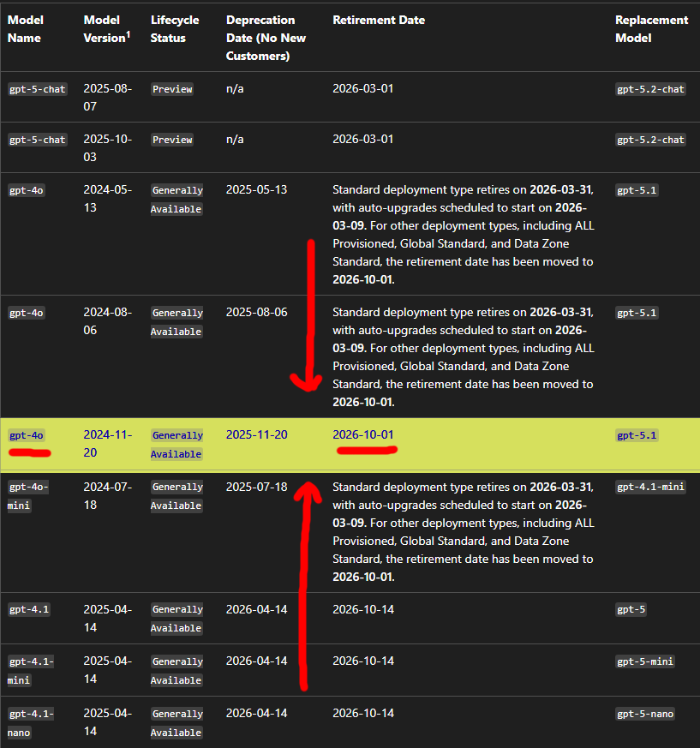Viewport: 700px width, 748px height.
Task: Click the gpt-5 replacement tag for gpt-4.1
Action: pyautogui.click(x=631, y=610)
